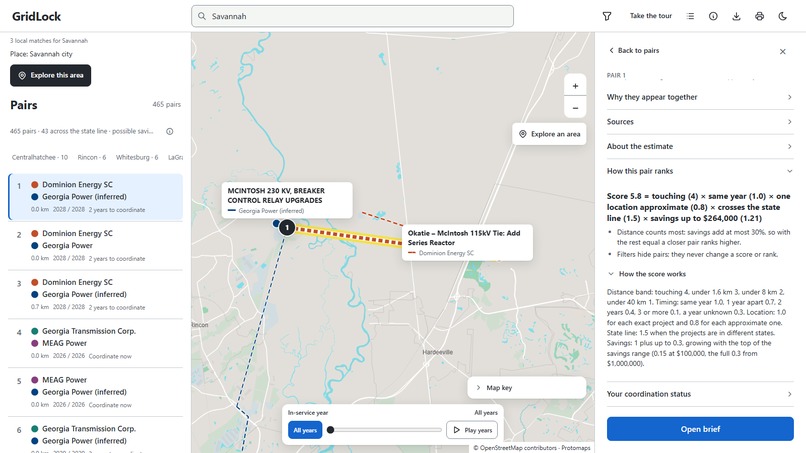This screenshot has height=453, width=806.
Task: Click the in-service year slider handle
Action: tap(331, 430)
